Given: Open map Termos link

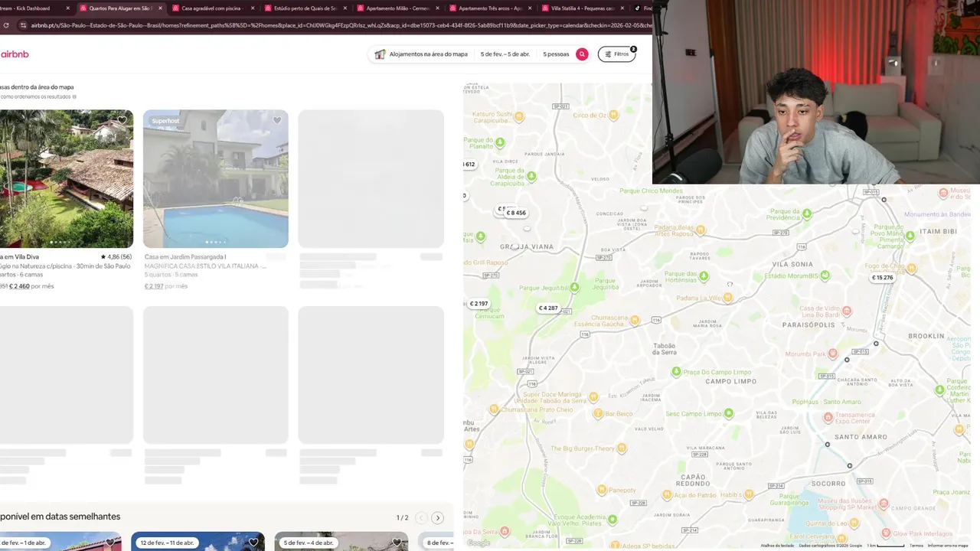Looking at the screenshot, I should (x=916, y=546).
